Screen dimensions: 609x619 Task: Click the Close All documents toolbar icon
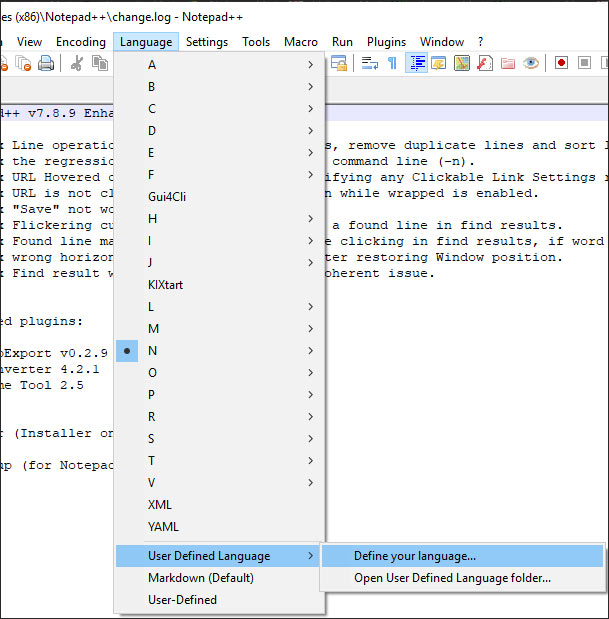click(x=23, y=63)
